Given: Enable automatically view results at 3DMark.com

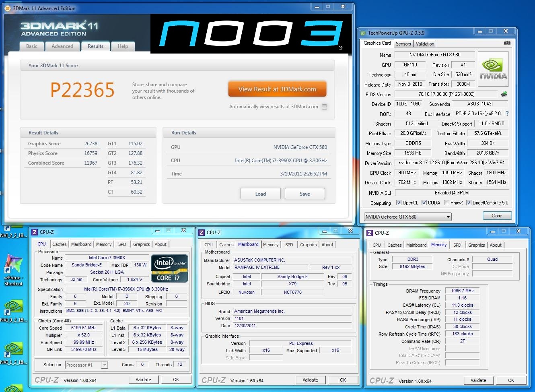Looking at the screenshot, I should 324,107.
